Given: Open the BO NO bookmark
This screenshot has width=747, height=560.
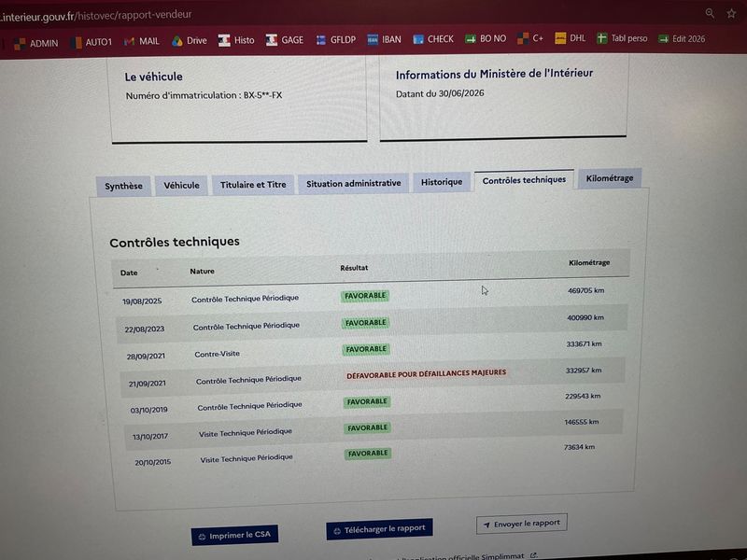Looking at the screenshot, I should 486,38.
